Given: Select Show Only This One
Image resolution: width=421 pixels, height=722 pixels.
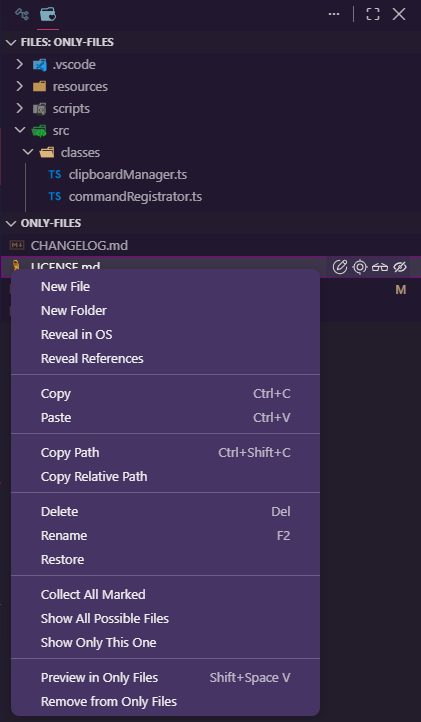Looking at the screenshot, I should coord(99,643).
